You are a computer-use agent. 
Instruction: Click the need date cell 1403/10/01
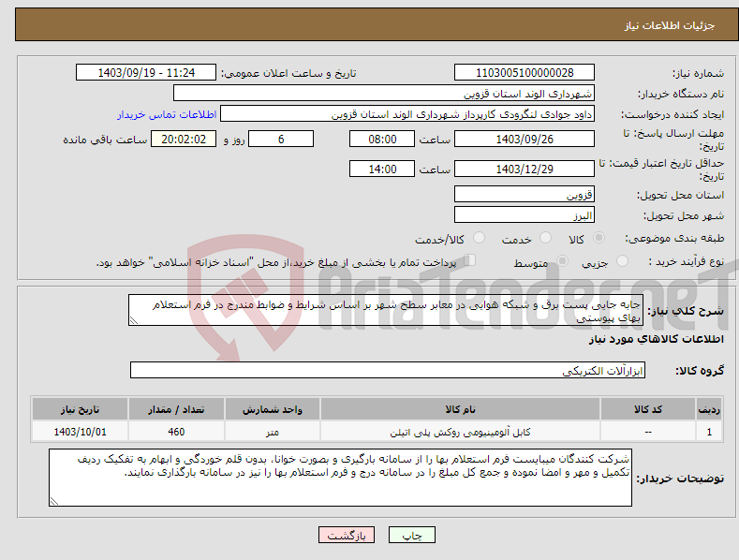(x=80, y=432)
